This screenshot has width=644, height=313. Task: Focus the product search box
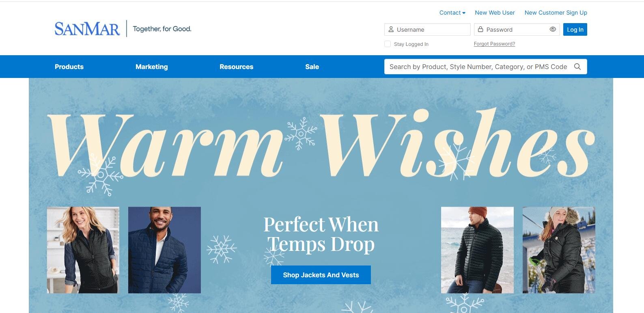[x=485, y=67]
